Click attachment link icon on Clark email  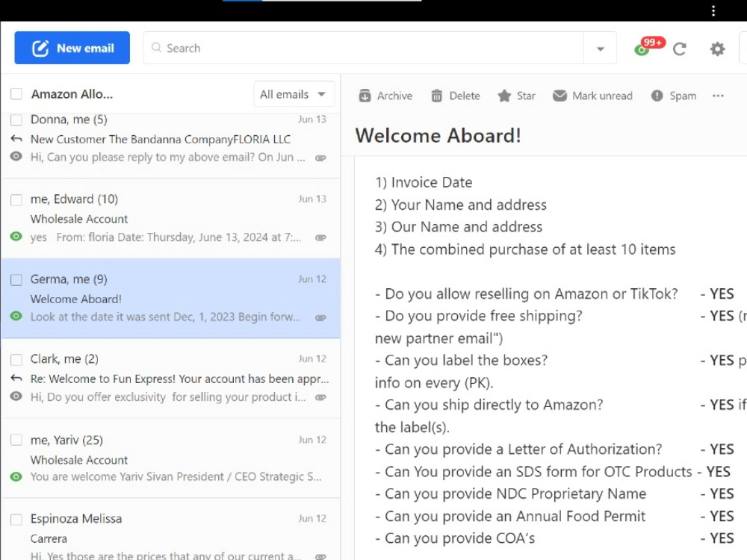[320, 397]
